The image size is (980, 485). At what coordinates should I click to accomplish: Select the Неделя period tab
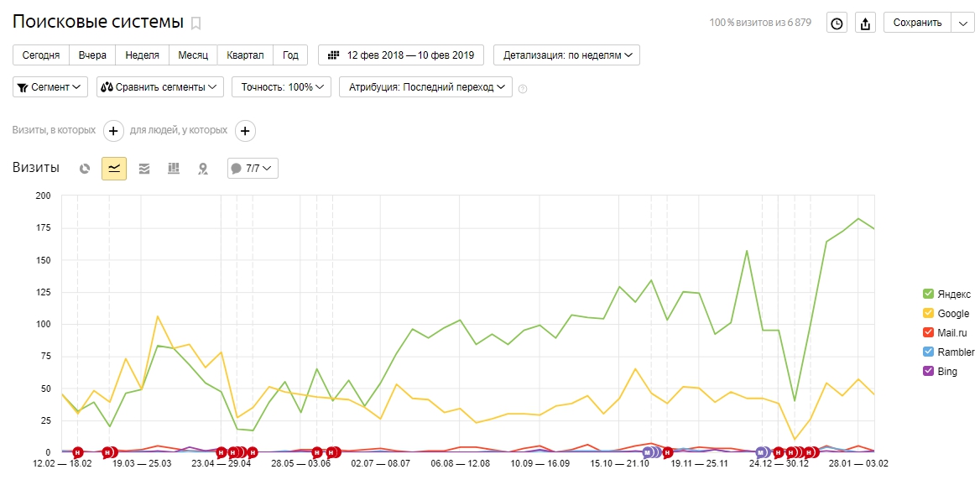point(143,55)
